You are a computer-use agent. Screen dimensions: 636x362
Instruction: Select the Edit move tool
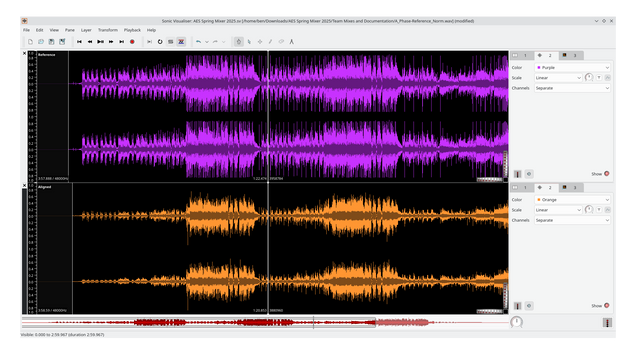click(x=260, y=42)
